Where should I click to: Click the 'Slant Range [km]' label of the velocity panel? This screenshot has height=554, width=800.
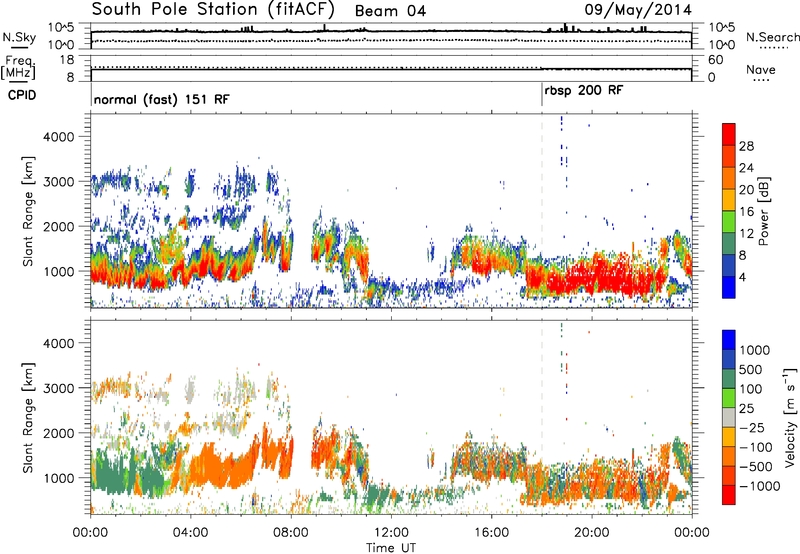click(28, 417)
